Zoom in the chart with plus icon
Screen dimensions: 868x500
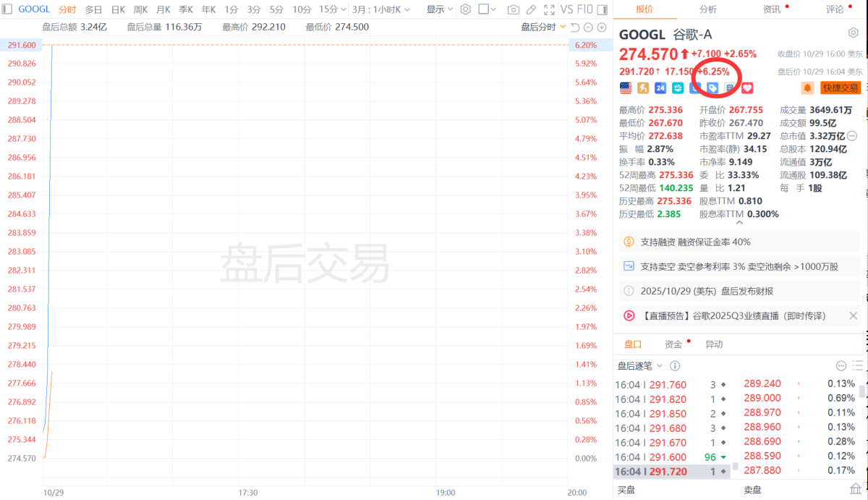pyautogui.click(x=600, y=27)
